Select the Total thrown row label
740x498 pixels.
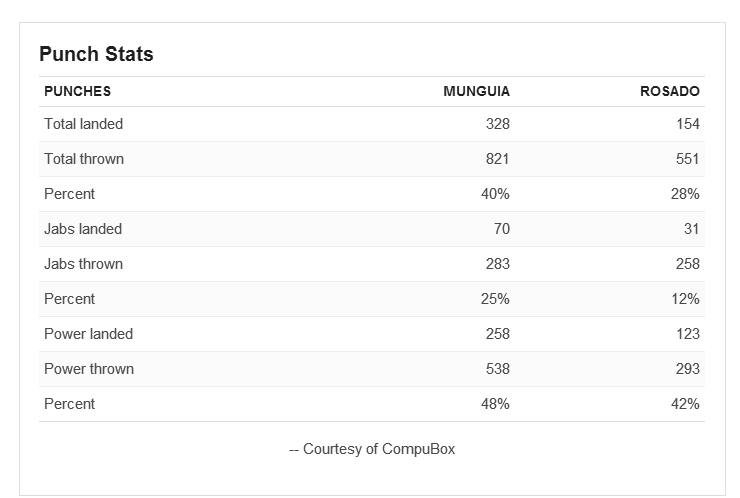pos(84,159)
